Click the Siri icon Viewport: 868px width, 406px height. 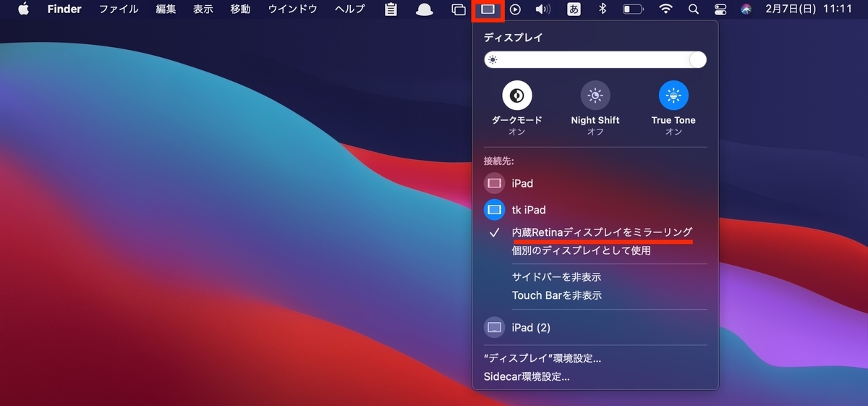(x=746, y=9)
